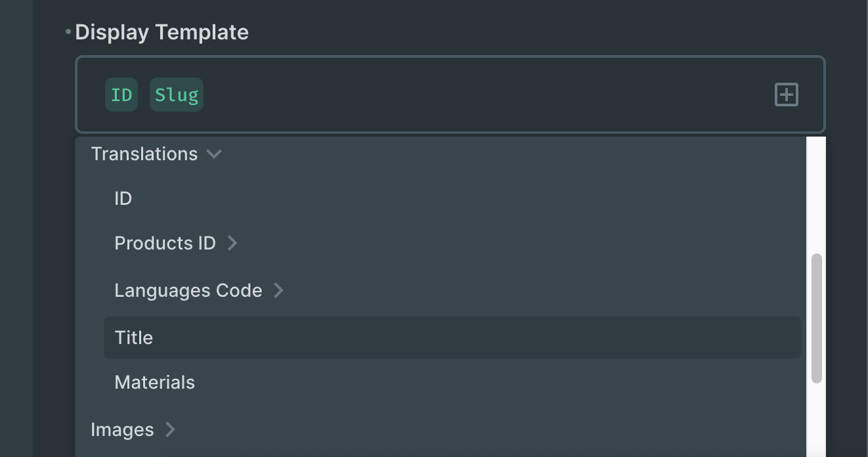Image resolution: width=868 pixels, height=457 pixels.
Task: Collapse the Translations section
Action: [x=214, y=154]
